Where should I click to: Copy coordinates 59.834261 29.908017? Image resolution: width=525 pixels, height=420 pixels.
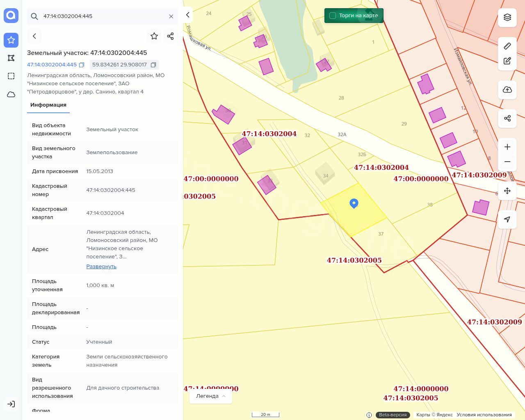(x=153, y=65)
